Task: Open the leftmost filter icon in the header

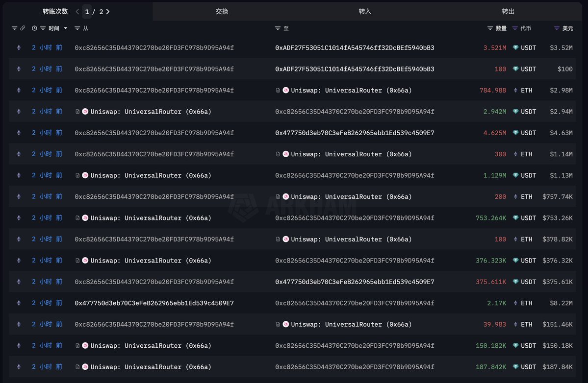Action: [14, 28]
